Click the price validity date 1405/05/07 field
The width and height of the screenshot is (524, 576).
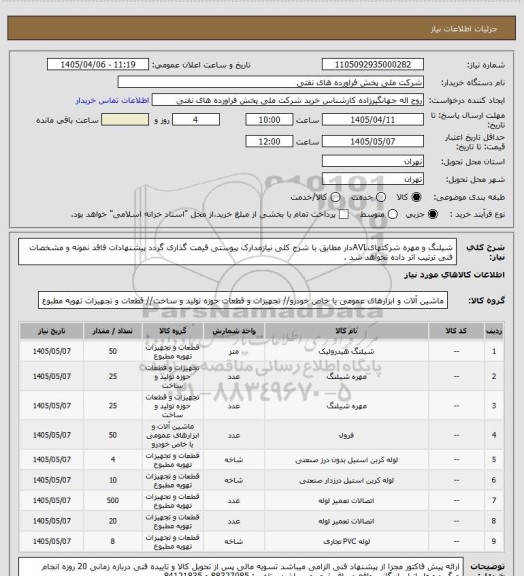pyautogui.click(x=373, y=142)
